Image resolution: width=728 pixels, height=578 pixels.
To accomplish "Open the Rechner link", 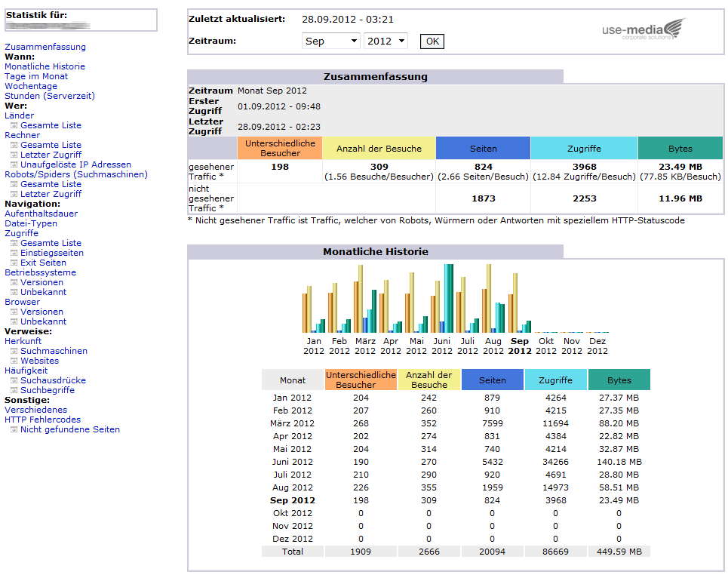I will pyautogui.click(x=23, y=135).
